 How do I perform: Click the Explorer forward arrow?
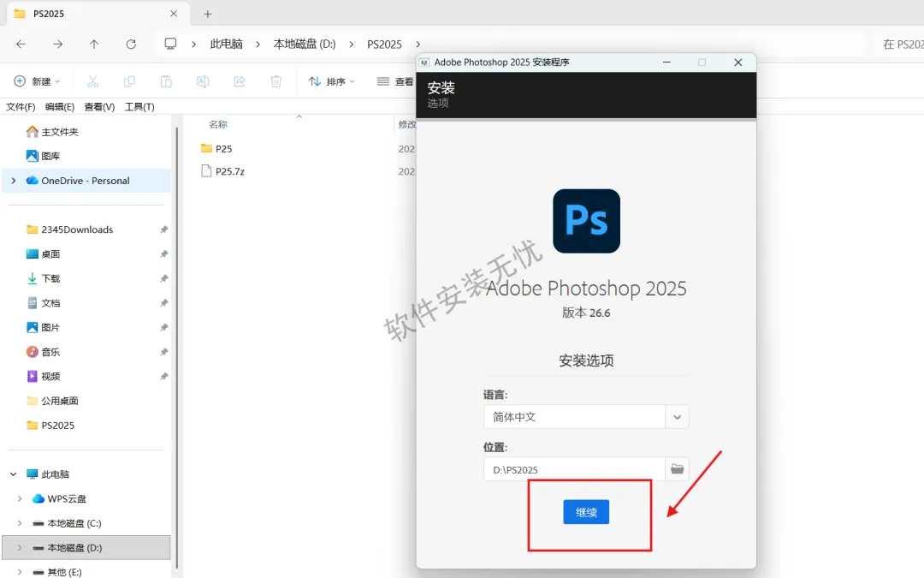tap(58, 45)
